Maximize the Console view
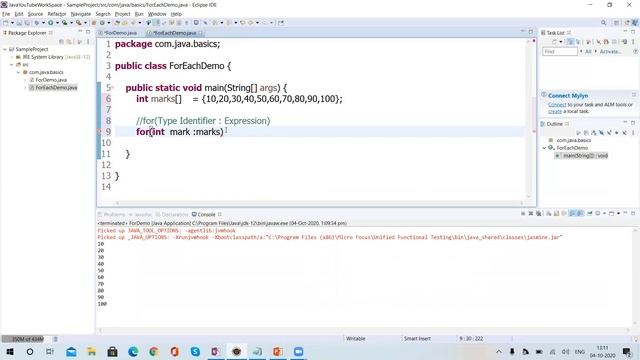 [x=633, y=213]
